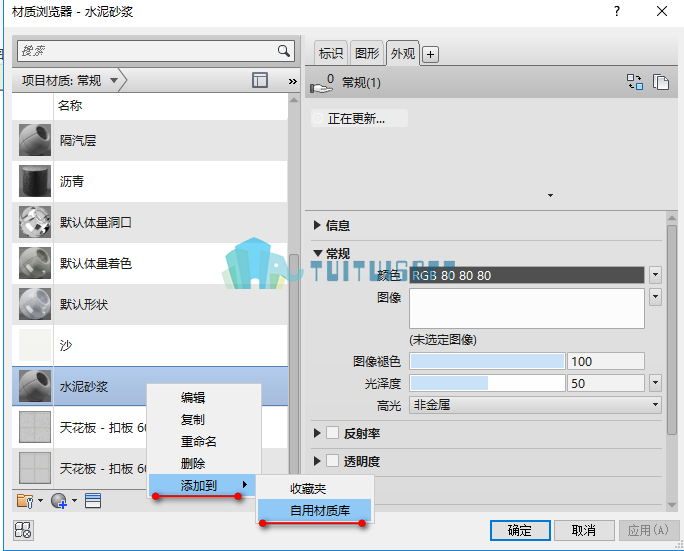Click the preview options small arrow
Image resolution: width=684 pixels, height=551 pixels.
551,195
